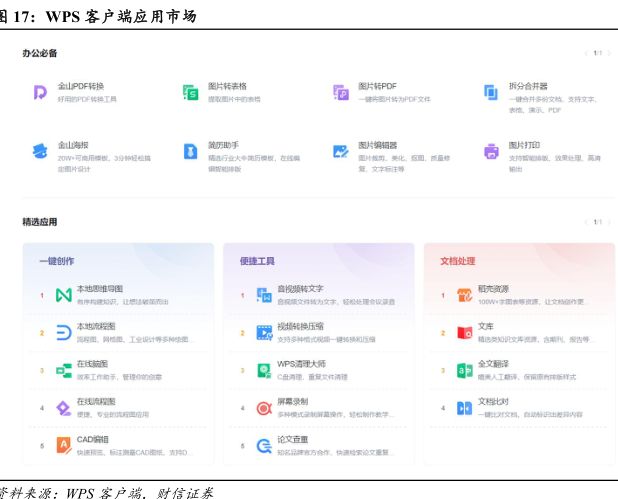The image size is (618, 499).
Task: Select the 一键创作 category header
Action: click(57, 261)
